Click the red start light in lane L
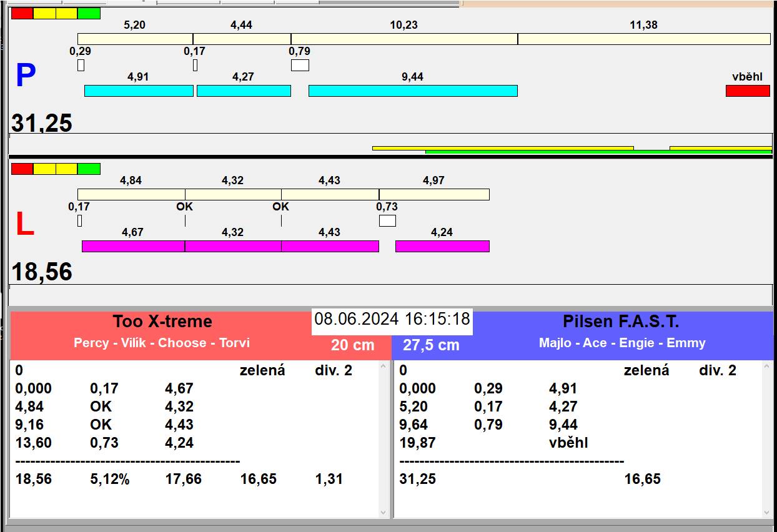Viewport: 777px width, 532px height. [22, 169]
